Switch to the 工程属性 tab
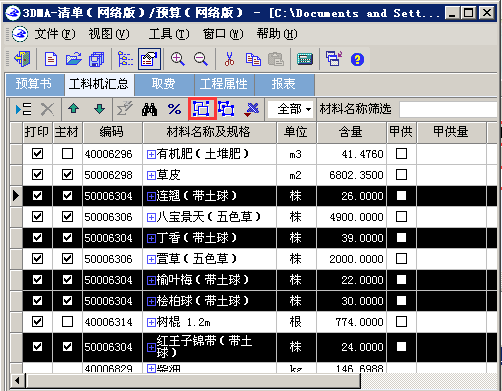The height and width of the screenshot is (391, 502). tap(224, 84)
